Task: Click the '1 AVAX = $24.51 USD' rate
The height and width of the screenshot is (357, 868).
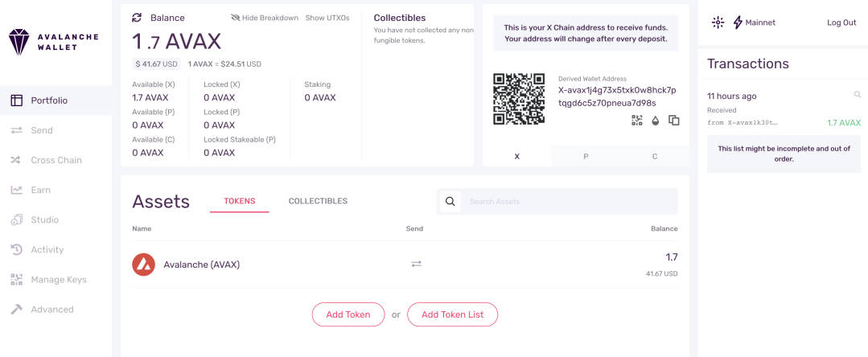Action: pos(224,64)
